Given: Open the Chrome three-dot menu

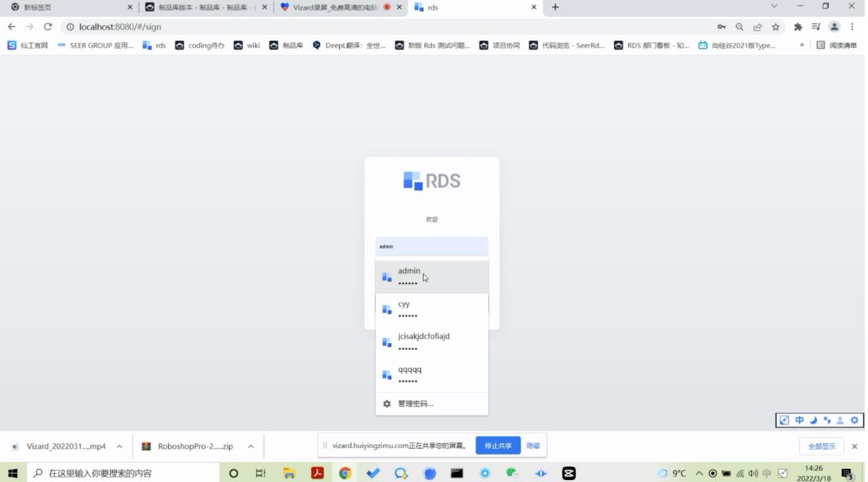Looking at the screenshot, I should pyautogui.click(x=852, y=27).
